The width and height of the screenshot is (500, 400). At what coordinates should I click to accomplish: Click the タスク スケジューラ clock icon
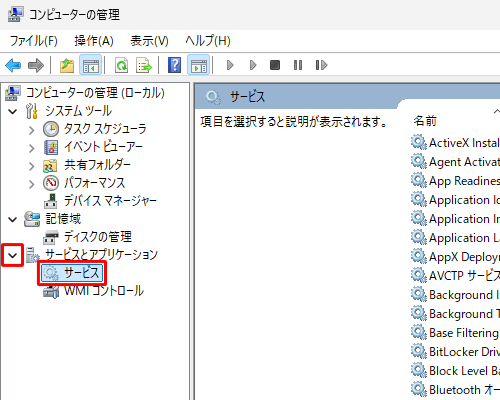(x=51, y=129)
